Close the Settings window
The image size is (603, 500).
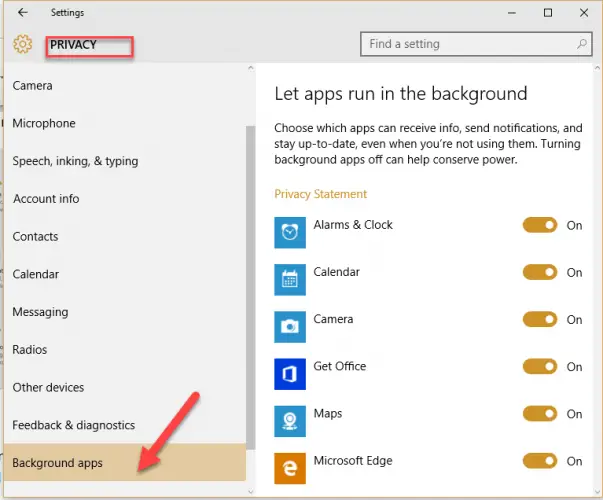click(584, 13)
